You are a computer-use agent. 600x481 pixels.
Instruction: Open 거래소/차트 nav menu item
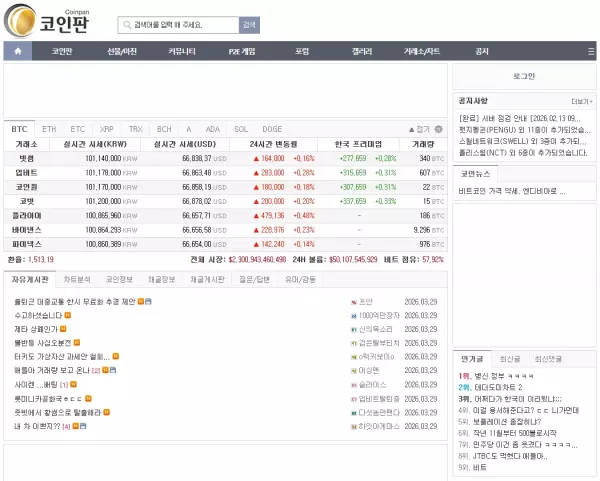click(422, 51)
